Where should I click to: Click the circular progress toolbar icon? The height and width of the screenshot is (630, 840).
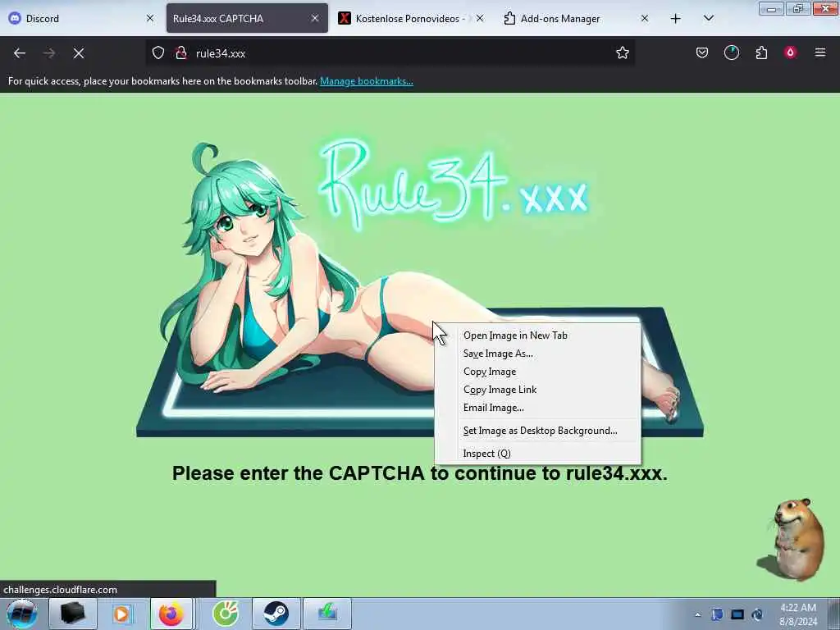pos(731,52)
